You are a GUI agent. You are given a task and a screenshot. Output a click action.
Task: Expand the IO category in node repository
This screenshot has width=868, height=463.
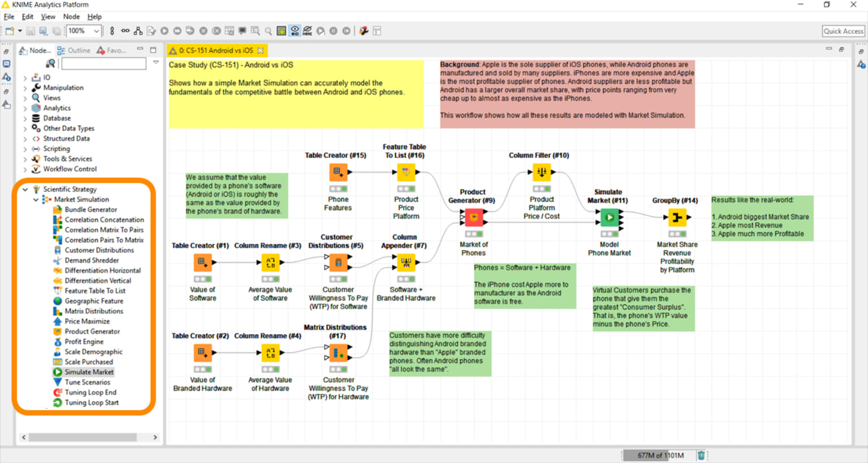[x=25, y=77]
